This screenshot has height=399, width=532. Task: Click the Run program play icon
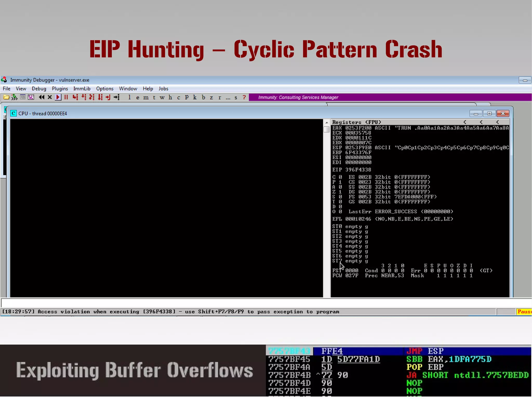click(58, 97)
